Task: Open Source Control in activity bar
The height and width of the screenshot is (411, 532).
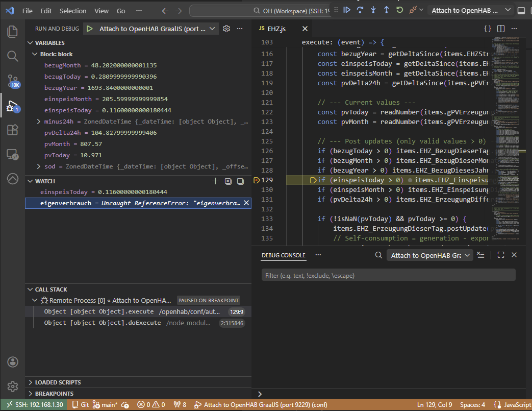Action: [13, 81]
